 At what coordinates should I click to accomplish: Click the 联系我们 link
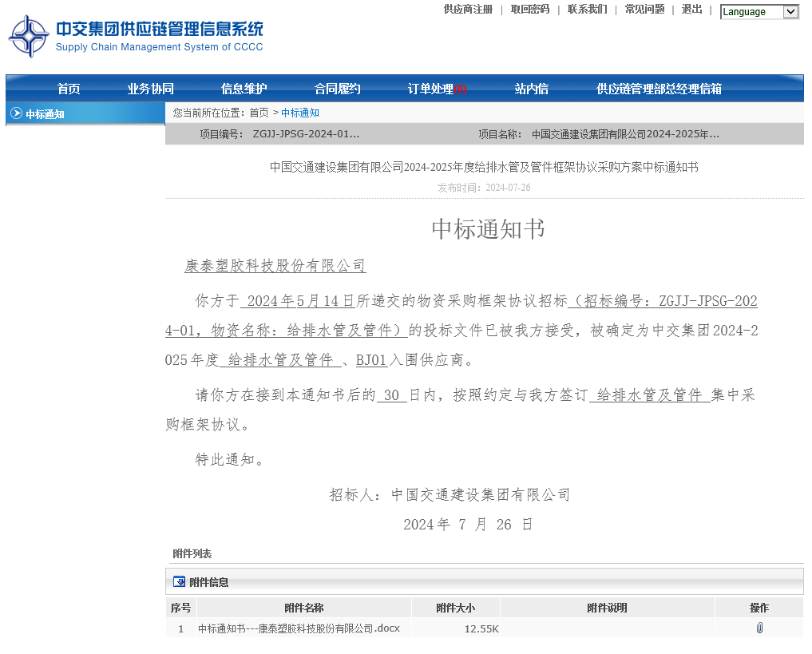(x=587, y=10)
